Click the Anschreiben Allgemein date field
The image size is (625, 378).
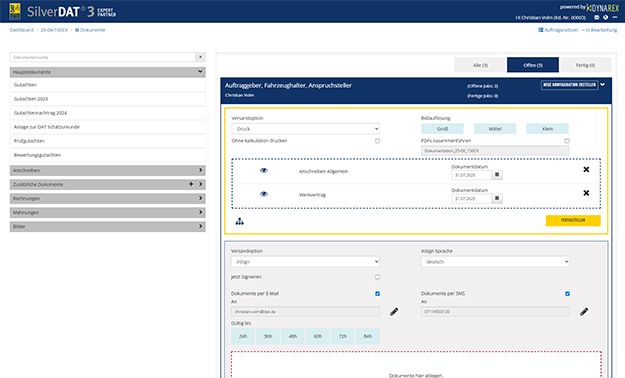click(472, 175)
